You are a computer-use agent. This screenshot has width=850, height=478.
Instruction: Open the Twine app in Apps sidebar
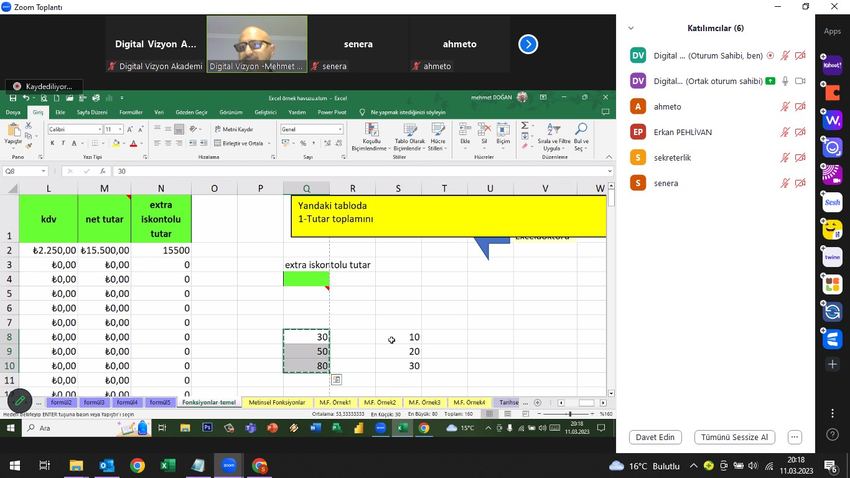coord(832,257)
